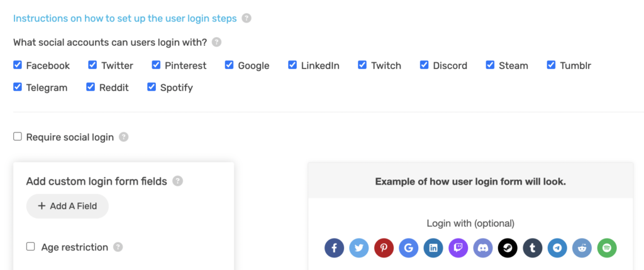Click the Google login icon in preview
This screenshot has height=270, width=644.
click(x=409, y=248)
